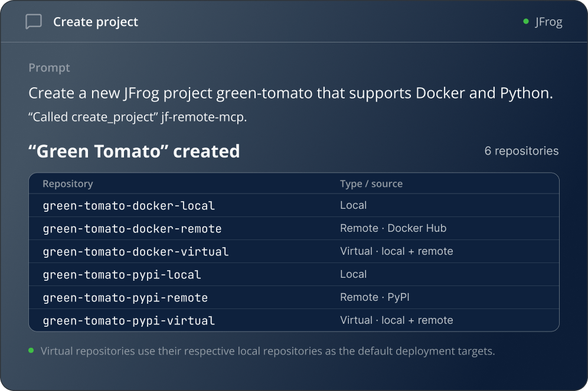Click the "Type / source" column header

[x=371, y=183]
